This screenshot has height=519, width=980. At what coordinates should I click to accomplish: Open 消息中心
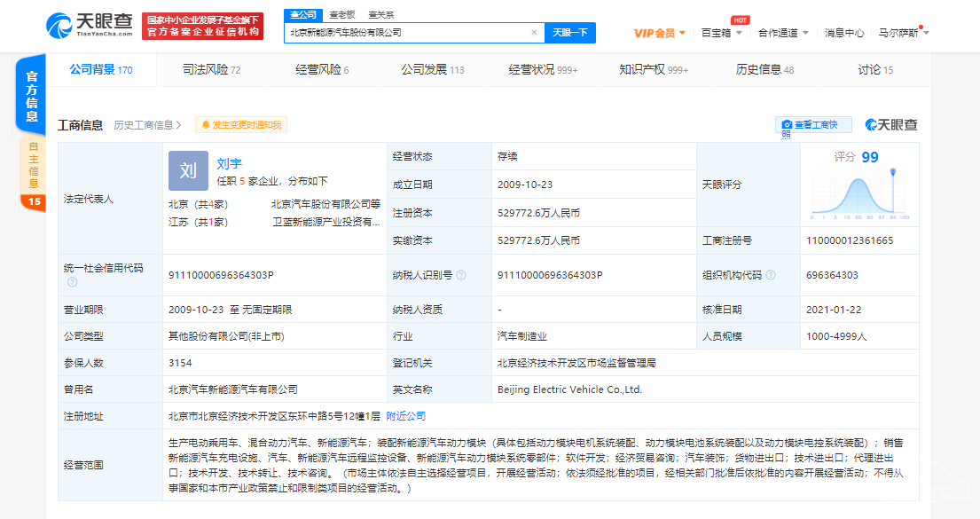coord(844,33)
